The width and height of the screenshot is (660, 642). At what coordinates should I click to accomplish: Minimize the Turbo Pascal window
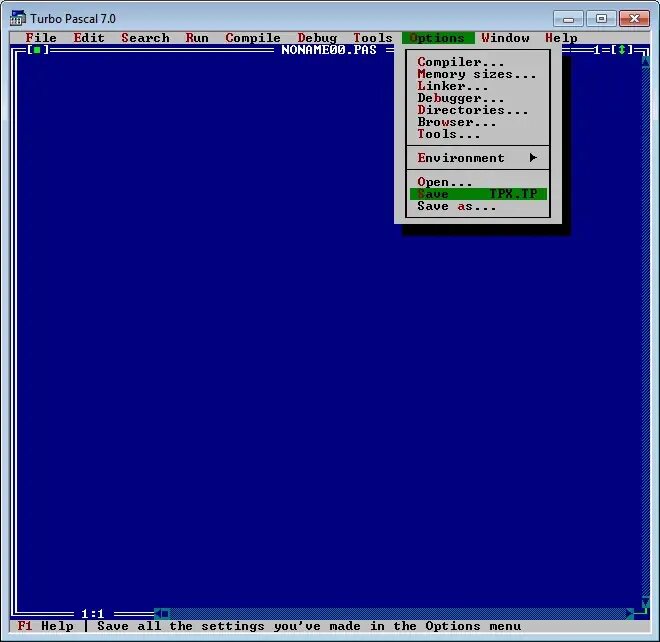568,19
